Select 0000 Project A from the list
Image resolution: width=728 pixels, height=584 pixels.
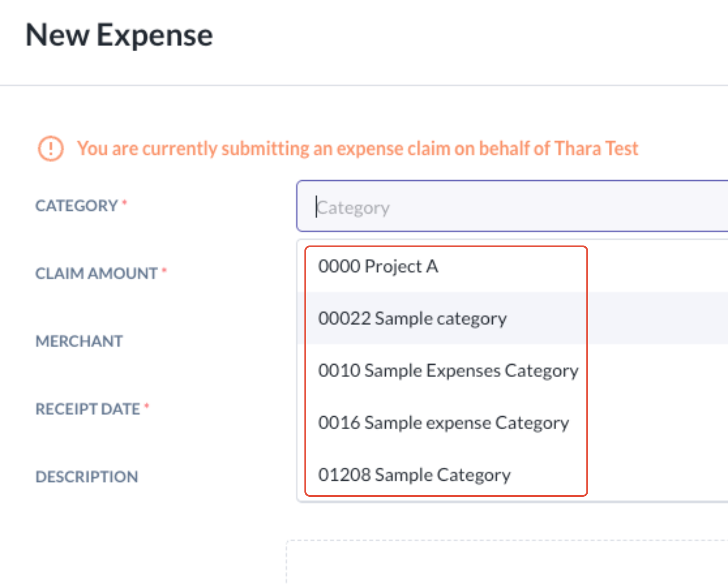[512, 266]
